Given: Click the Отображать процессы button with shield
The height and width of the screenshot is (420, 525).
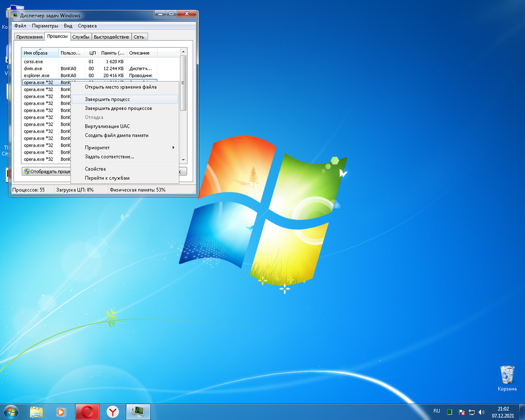Looking at the screenshot, I should [x=46, y=171].
